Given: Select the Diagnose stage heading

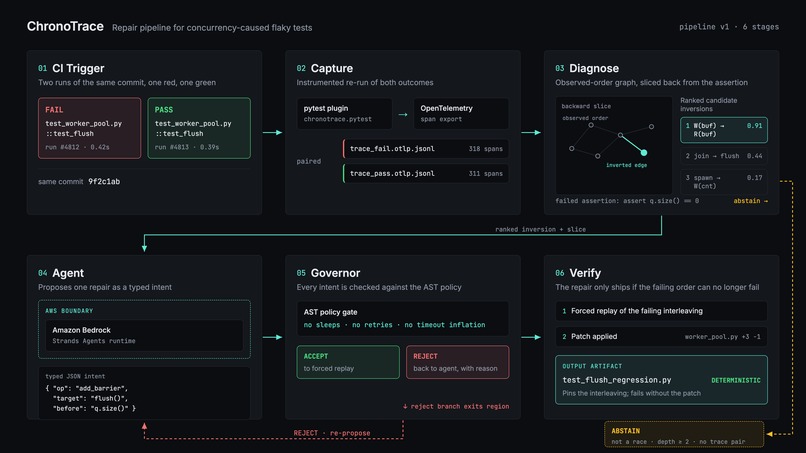Looking at the screenshot, I should [x=594, y=68].
